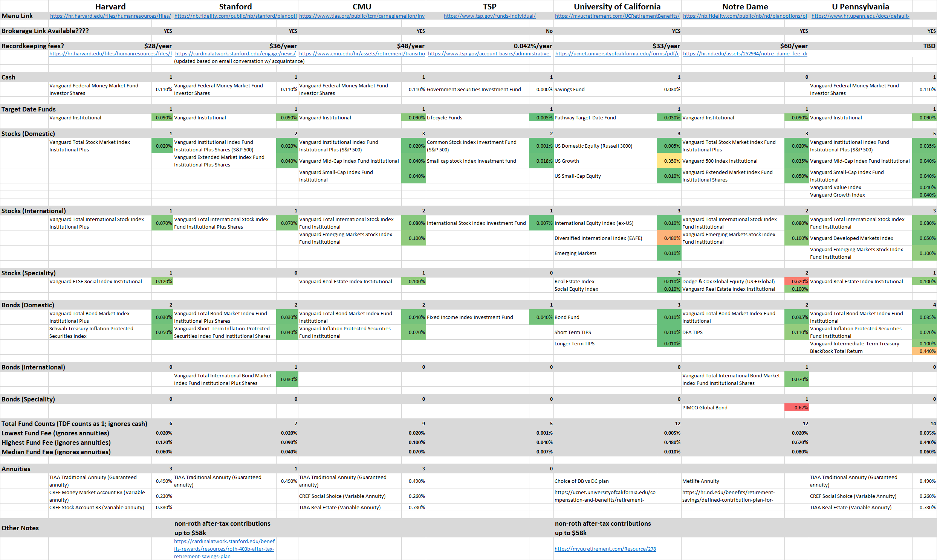
Task: Select the Harvard column header
Action: tap(110, 6)
